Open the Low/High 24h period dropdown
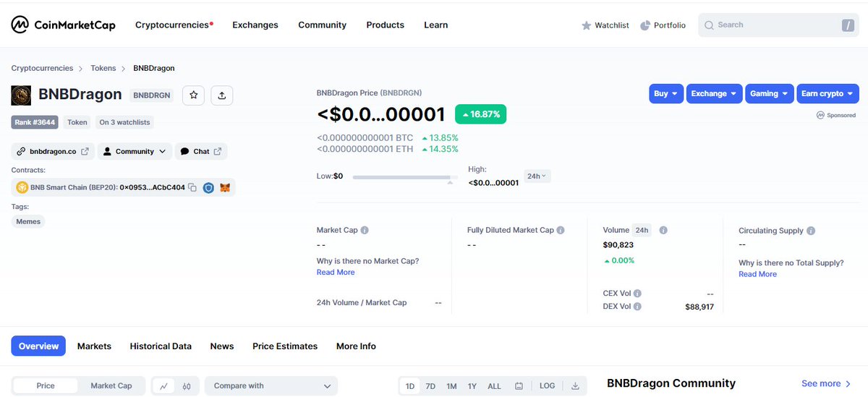 [537, 176]
